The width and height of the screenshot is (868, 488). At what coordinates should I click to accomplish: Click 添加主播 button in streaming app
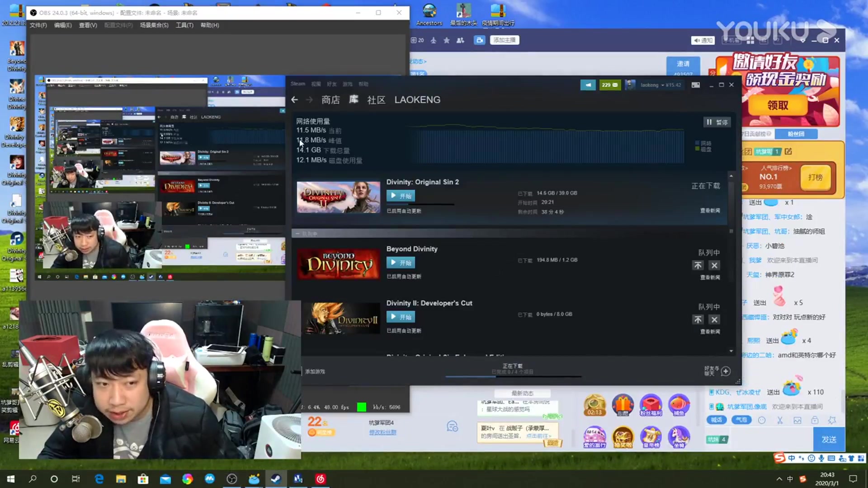click(x=505, y=40)
